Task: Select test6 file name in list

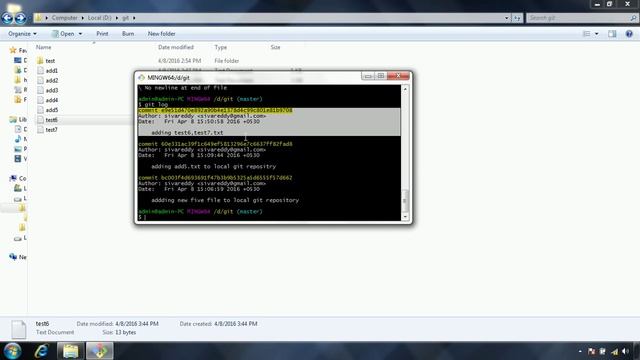Action: (x=51, y=120)
